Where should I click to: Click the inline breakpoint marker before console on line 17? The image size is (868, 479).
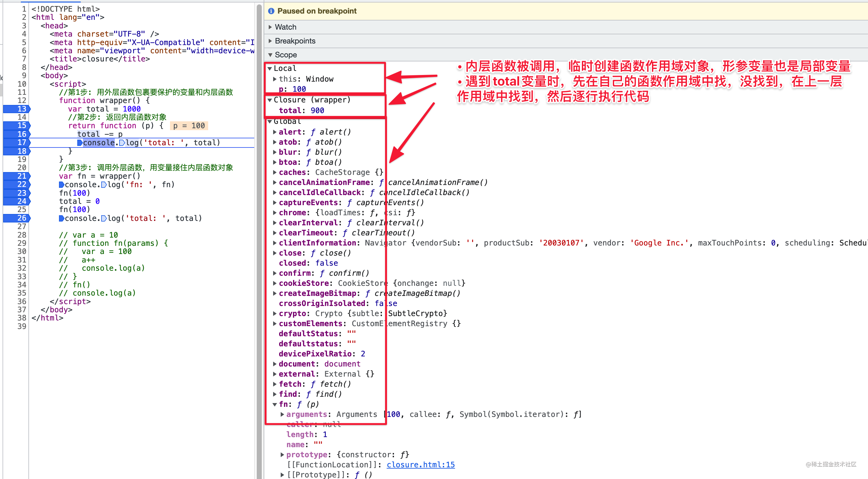(80, 143)
